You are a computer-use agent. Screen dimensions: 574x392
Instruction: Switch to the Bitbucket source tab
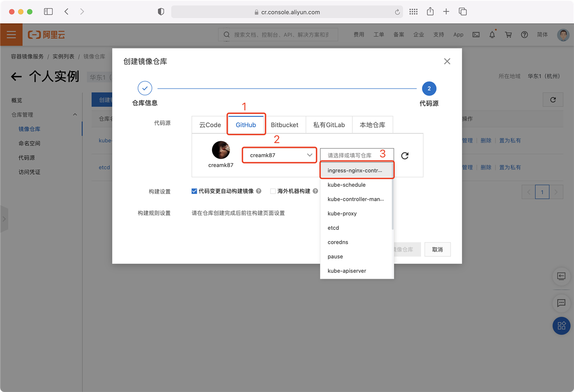pos(284,125)
